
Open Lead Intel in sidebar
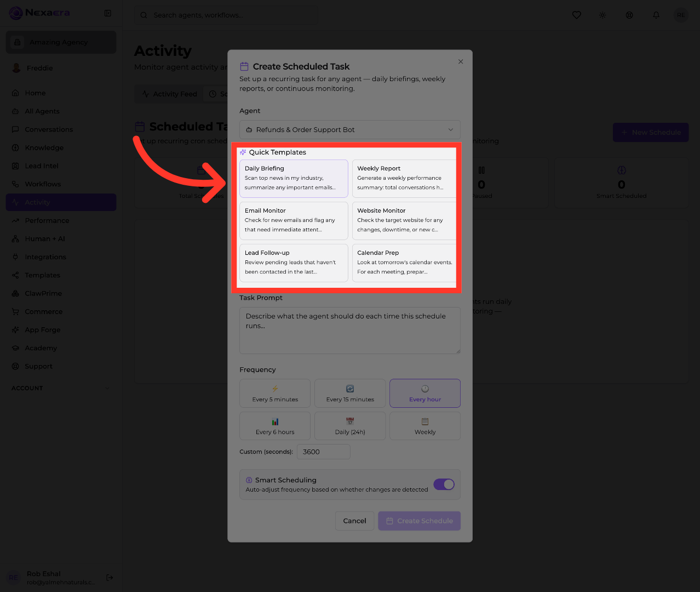pyautogui.click(x=61, y=166)
